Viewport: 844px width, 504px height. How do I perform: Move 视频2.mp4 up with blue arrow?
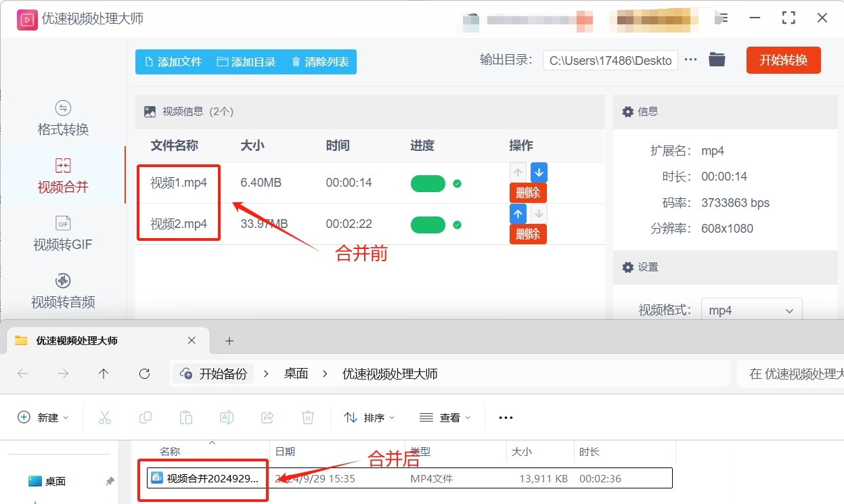coord(518,214)
